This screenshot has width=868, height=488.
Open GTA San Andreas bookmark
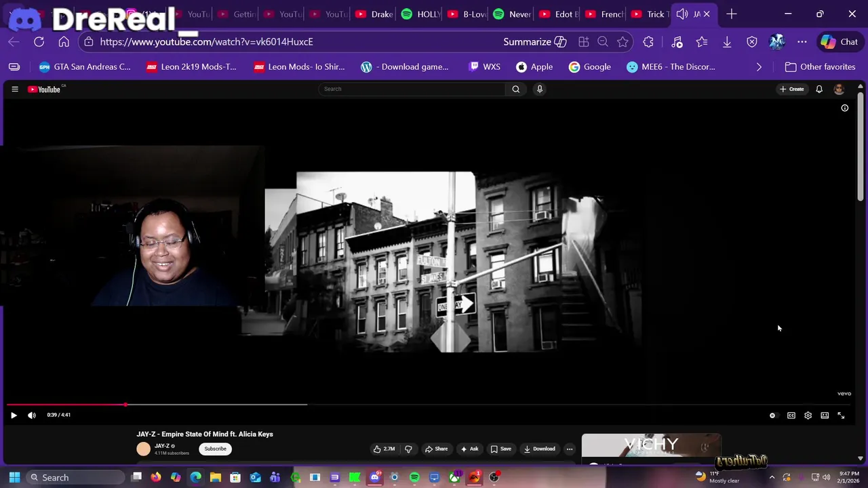[85, 67]
